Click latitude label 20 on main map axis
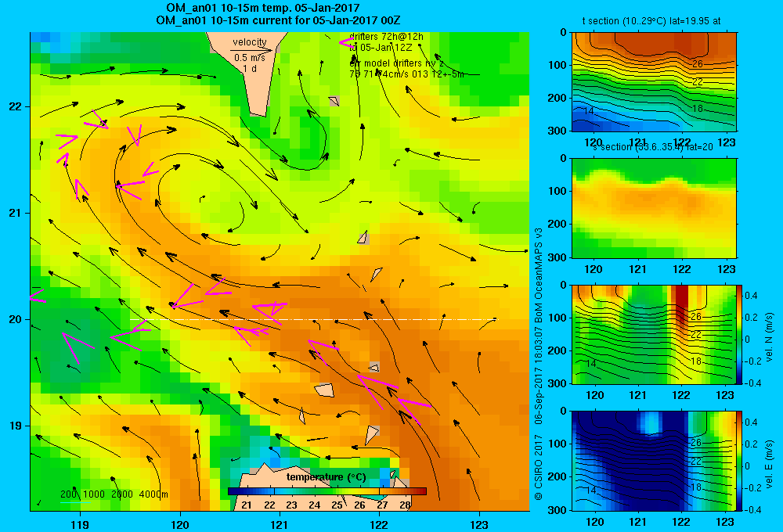Image resolution: width=783 pixels, height=532 pixels. click(x=16, y=319)
